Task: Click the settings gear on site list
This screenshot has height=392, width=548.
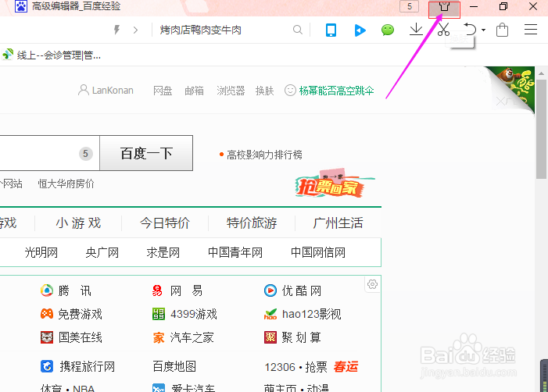Action: tap(372, 284)
